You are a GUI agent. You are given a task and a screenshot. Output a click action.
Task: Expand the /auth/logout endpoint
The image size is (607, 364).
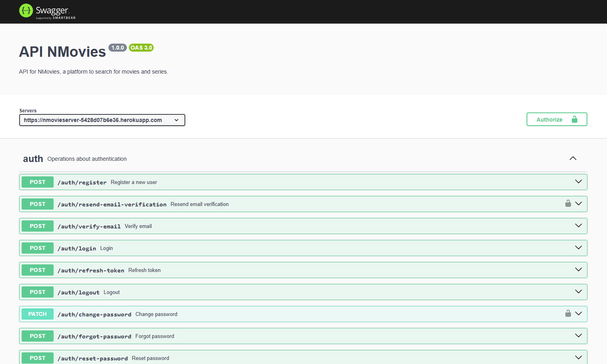[x=578, y=292]
